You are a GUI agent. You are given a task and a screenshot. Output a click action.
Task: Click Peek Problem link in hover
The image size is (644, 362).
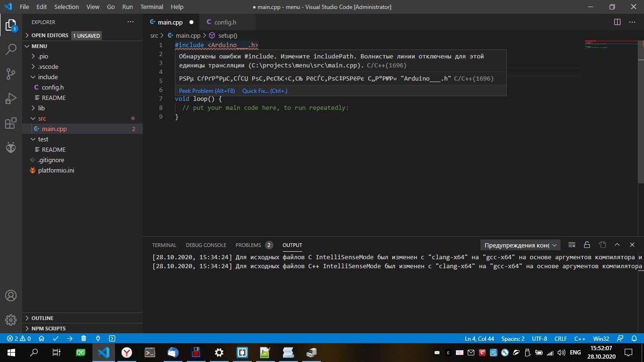click(207, 90)
